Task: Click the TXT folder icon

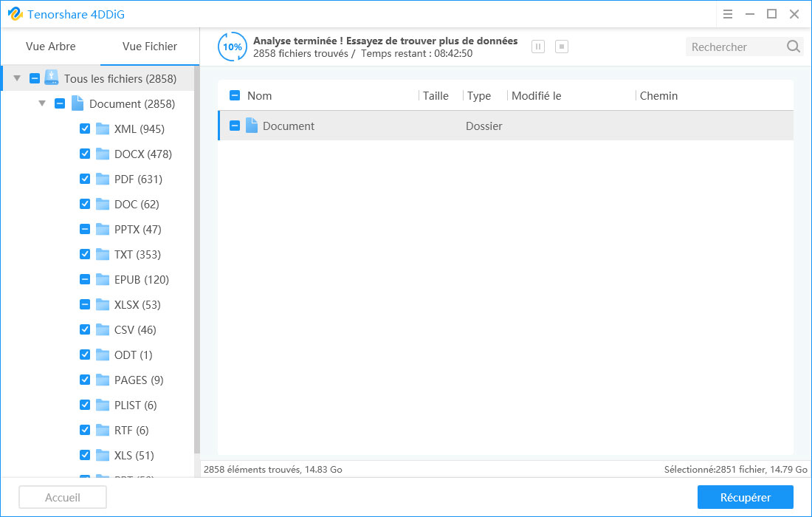Action: (103, 254)
